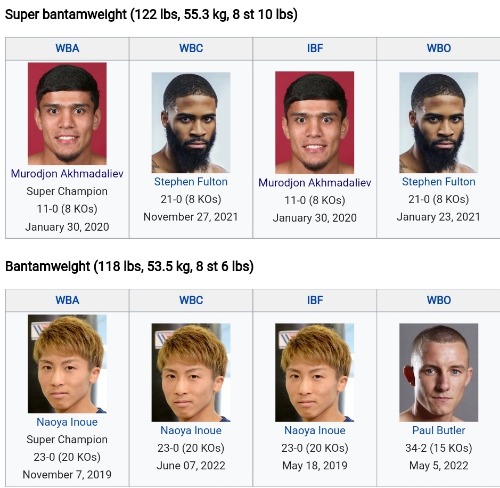Click the Paul Butler portrait photo
The width and height of the screenshot is (500, 488).
(439, 372)
